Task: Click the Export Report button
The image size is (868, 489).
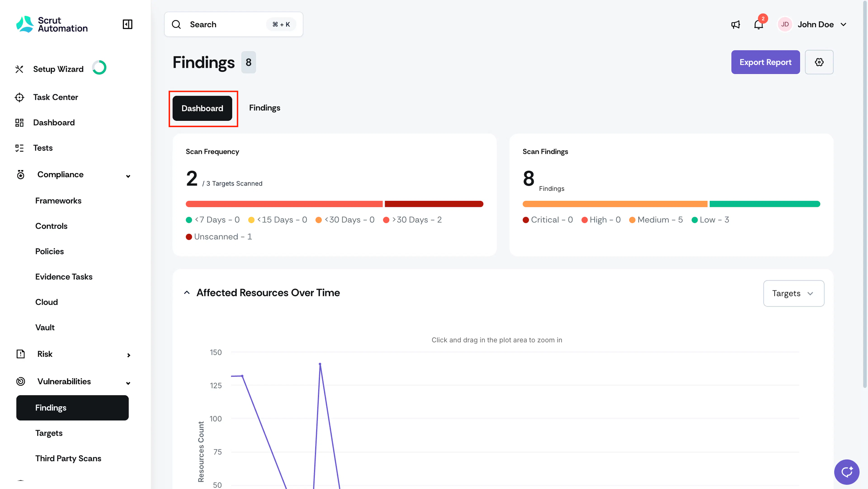Action: (765, 62)
